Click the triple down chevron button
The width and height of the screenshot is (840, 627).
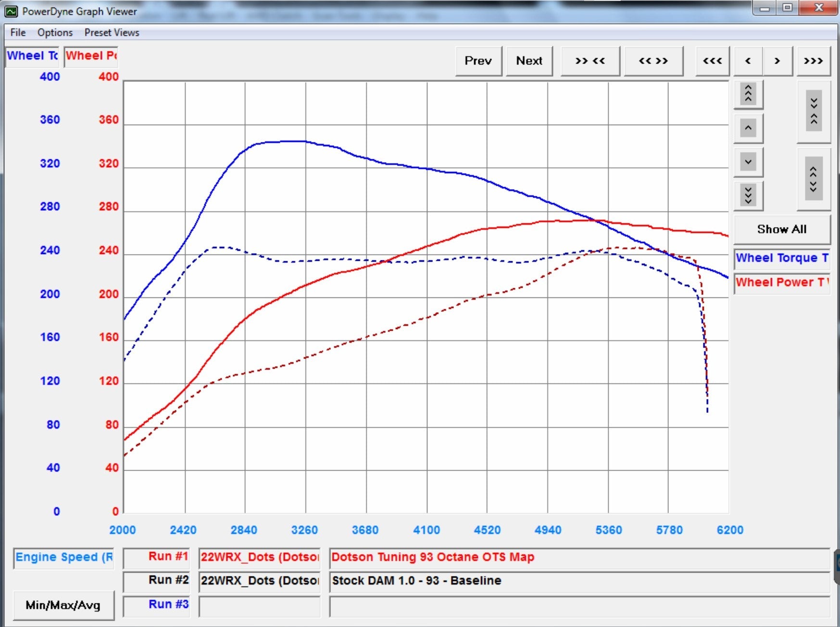[748, 195]
